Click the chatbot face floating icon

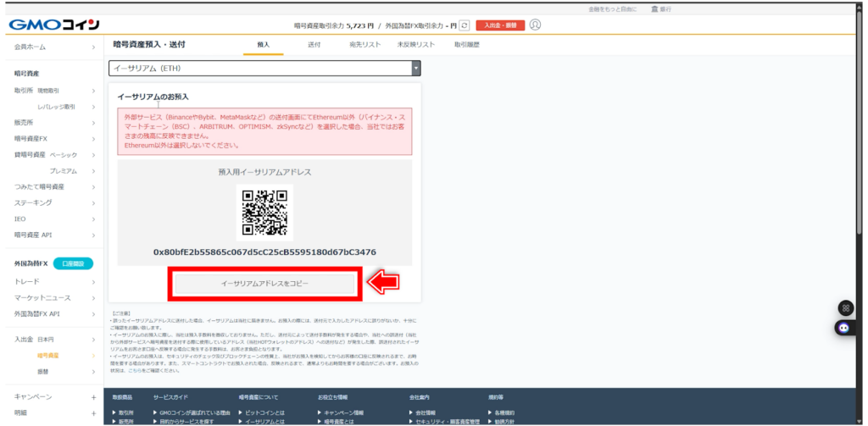pyautogui.click(x=843, y=327)
